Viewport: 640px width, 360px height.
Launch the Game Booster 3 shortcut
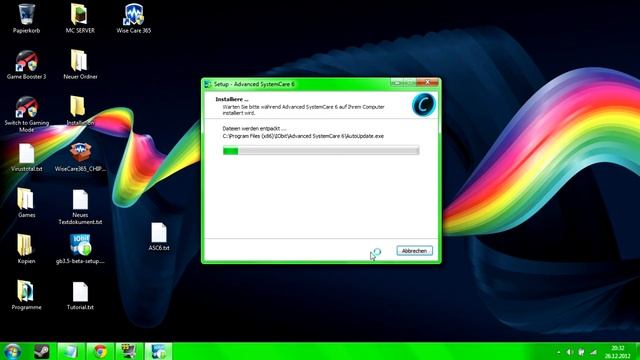click(26, 64)
